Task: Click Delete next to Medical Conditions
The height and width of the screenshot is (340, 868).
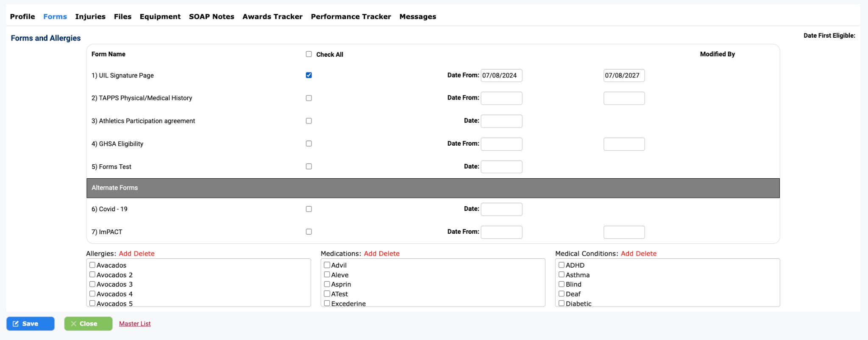Action: point(646,254)
